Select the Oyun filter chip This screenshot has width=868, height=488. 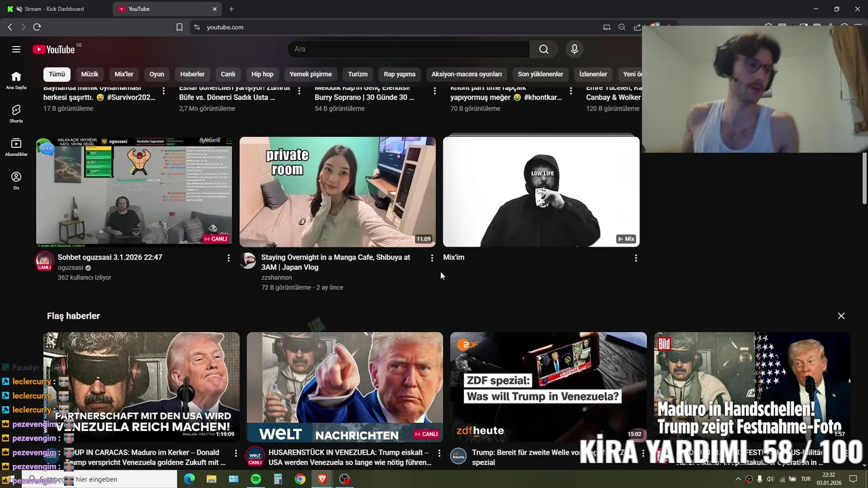pos(157,75)
